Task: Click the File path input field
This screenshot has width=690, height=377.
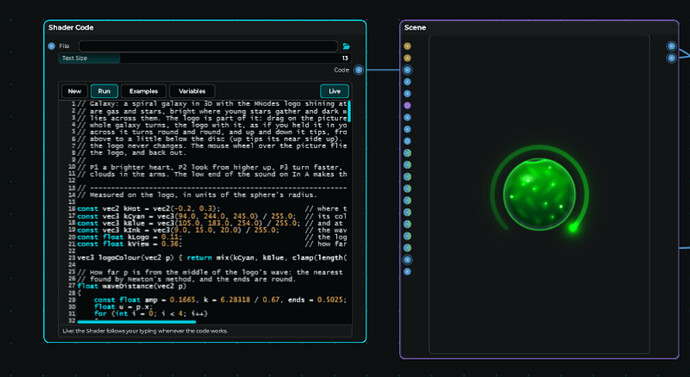Action: click(x=208, y=46)
